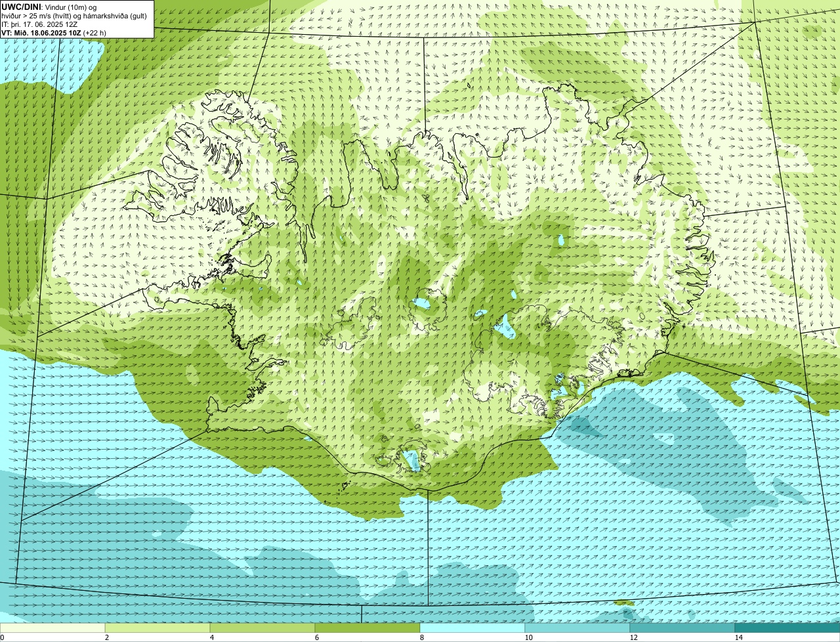The height and width of the screenshot is (642, 840).
Task: Click the legend scale label '10'
Action: [x=528, y=637]
